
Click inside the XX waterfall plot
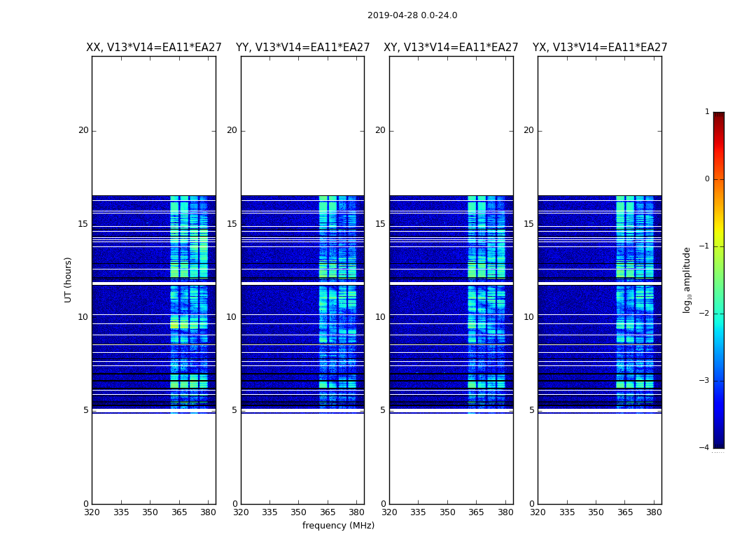tap(154, 280)
